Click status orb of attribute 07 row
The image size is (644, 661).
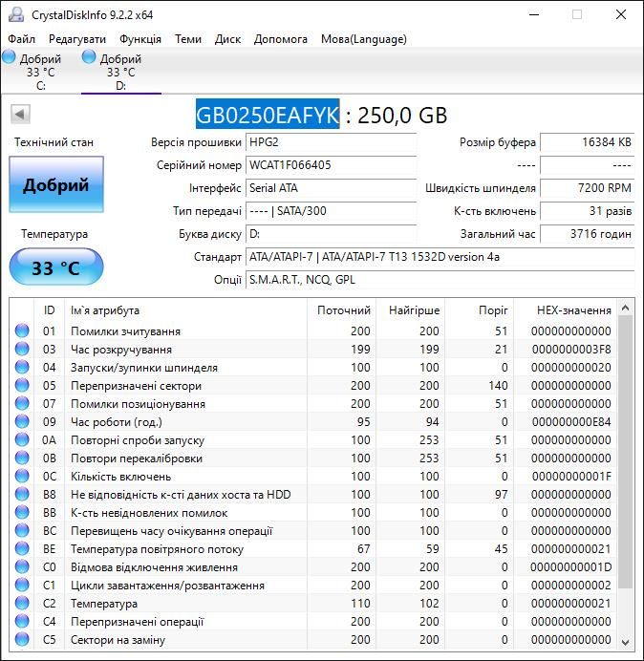[22, 403]
